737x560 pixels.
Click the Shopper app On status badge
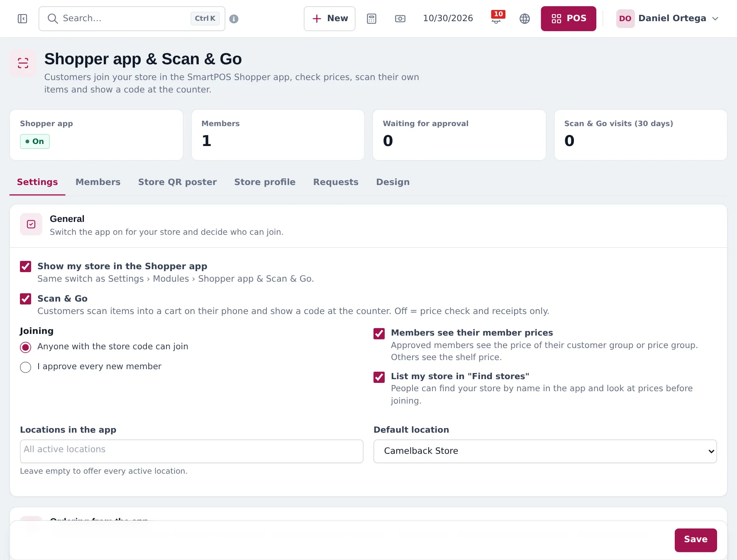(x=35, y=141)
